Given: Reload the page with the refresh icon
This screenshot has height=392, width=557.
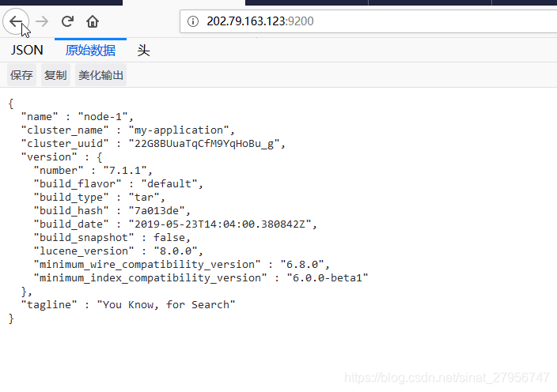Looking at the screenshot, I should (67, 21).
